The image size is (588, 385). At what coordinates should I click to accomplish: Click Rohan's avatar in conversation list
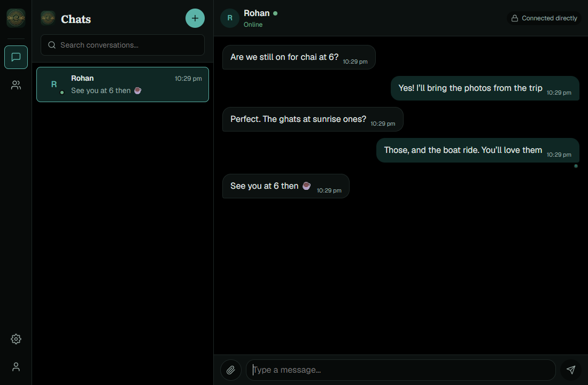coord(54,84)
